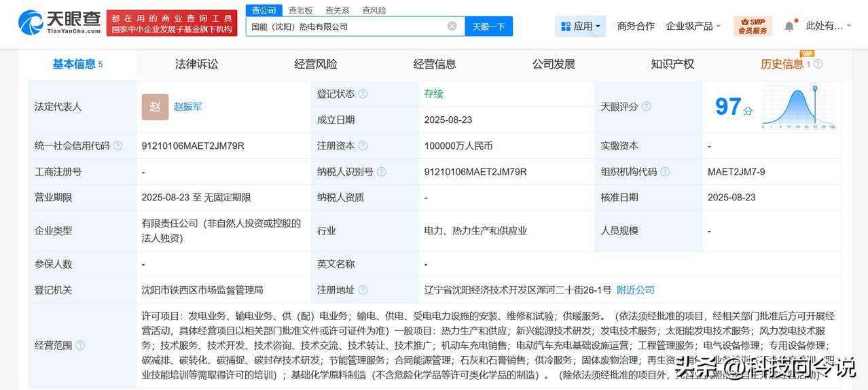Screen dimensions: 868x390
Task: Switch to the 历史信息 tab
Action: coord(782,64)
